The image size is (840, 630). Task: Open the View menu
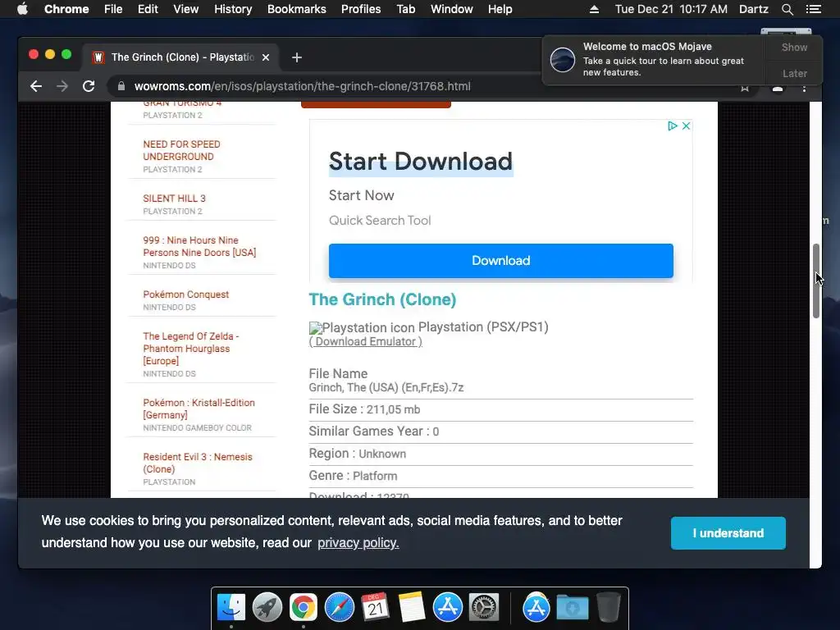pos(186,9)
